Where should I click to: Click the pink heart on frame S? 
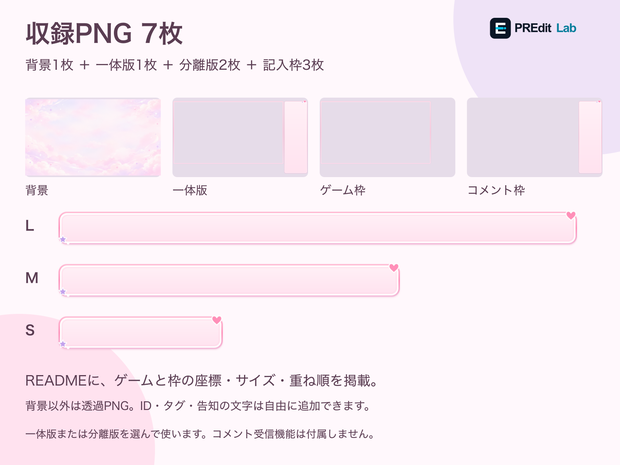(x=217, y=320)
